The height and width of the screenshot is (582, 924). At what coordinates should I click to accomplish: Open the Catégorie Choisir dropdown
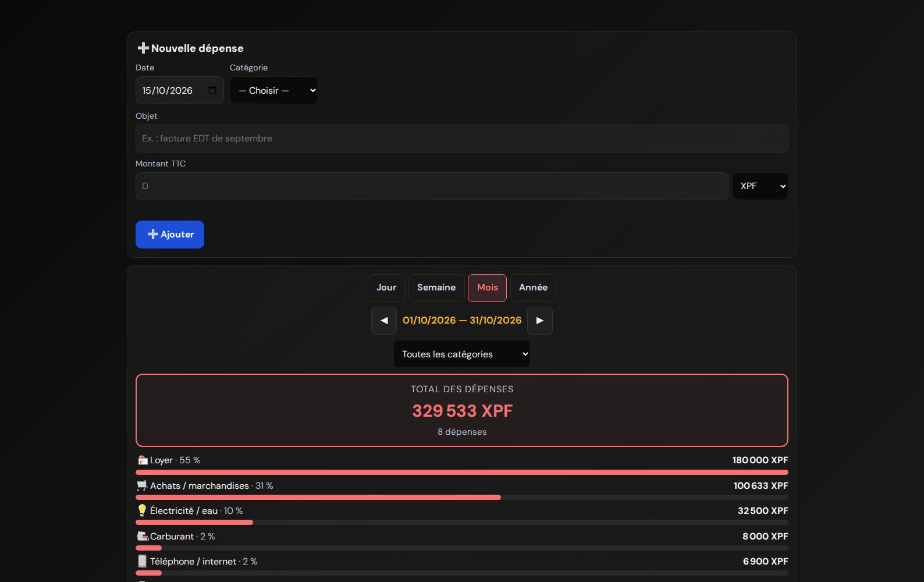pyautogui.click(x=274, y=90)
